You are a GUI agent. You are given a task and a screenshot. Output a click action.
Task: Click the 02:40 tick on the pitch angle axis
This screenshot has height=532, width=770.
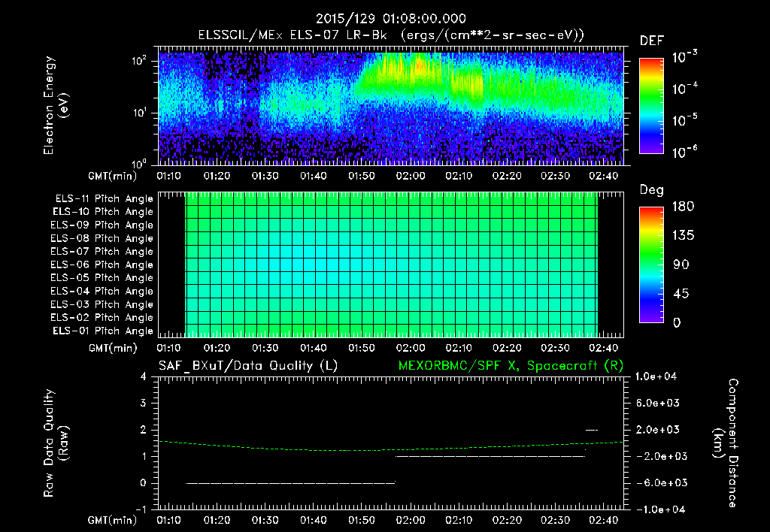[604, 349]
